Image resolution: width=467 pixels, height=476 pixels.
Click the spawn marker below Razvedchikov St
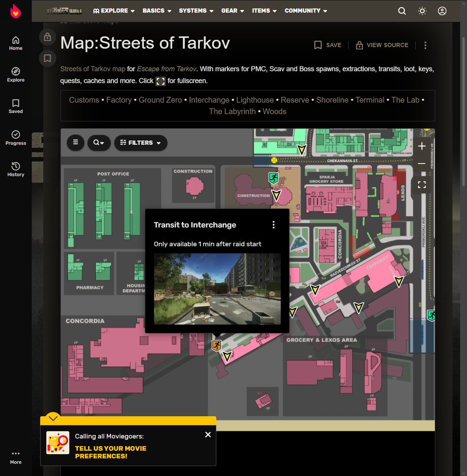pos(315,290)
